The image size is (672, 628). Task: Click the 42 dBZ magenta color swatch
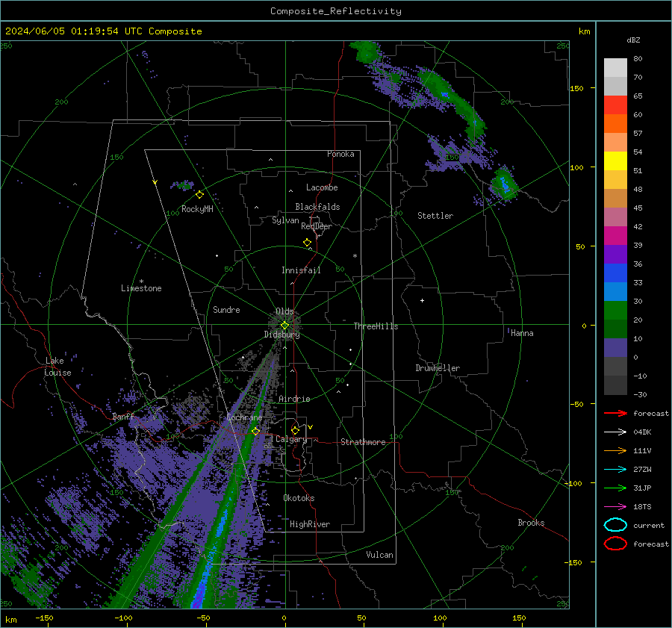click(x=615, y=235)
